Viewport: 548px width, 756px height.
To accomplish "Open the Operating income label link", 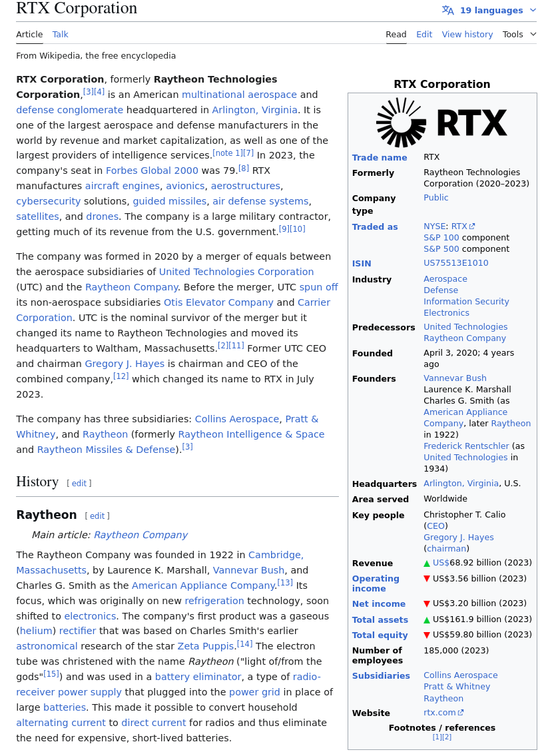I will pos(376,583).
